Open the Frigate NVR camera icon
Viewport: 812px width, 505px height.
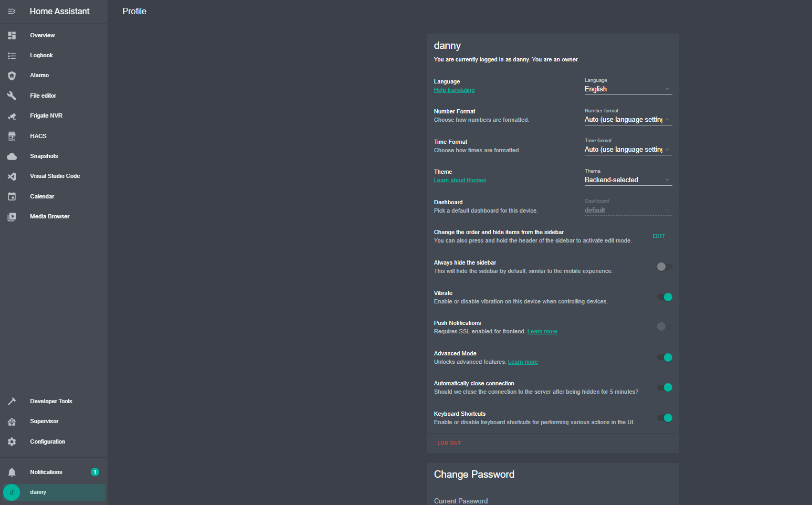pyautogui.click(x=12, y=116)
